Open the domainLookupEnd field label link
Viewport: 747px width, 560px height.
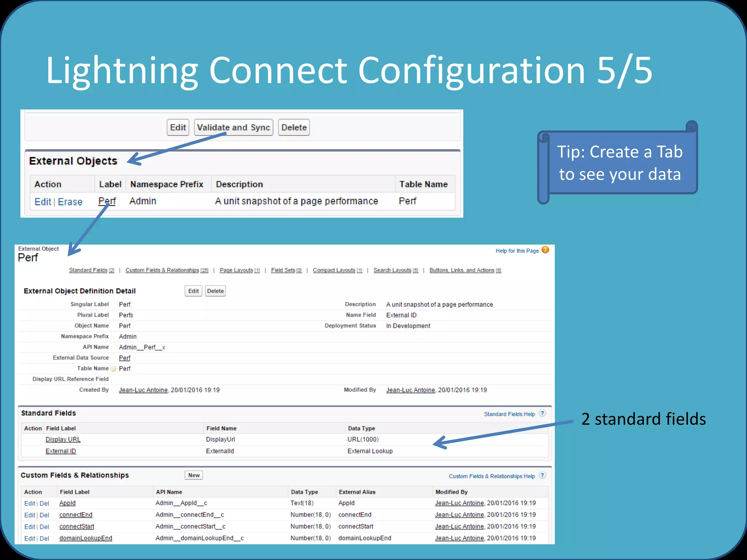click(x=86, y=538)
